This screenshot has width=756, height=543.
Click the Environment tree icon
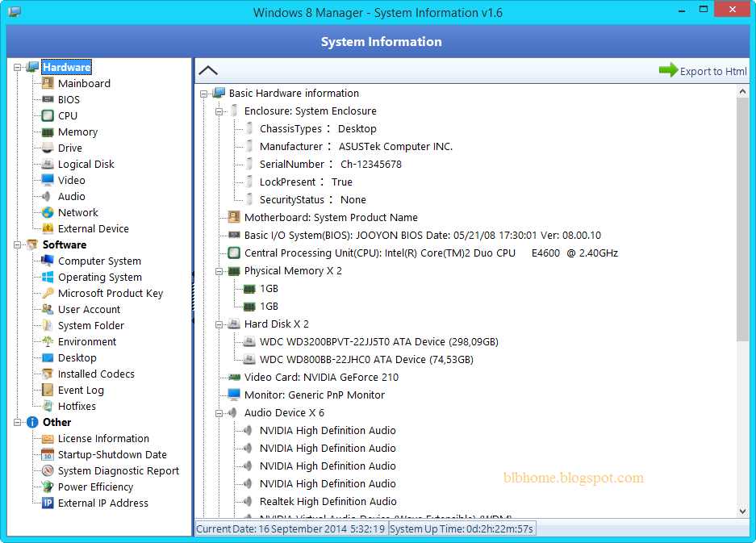coord(48,341)
